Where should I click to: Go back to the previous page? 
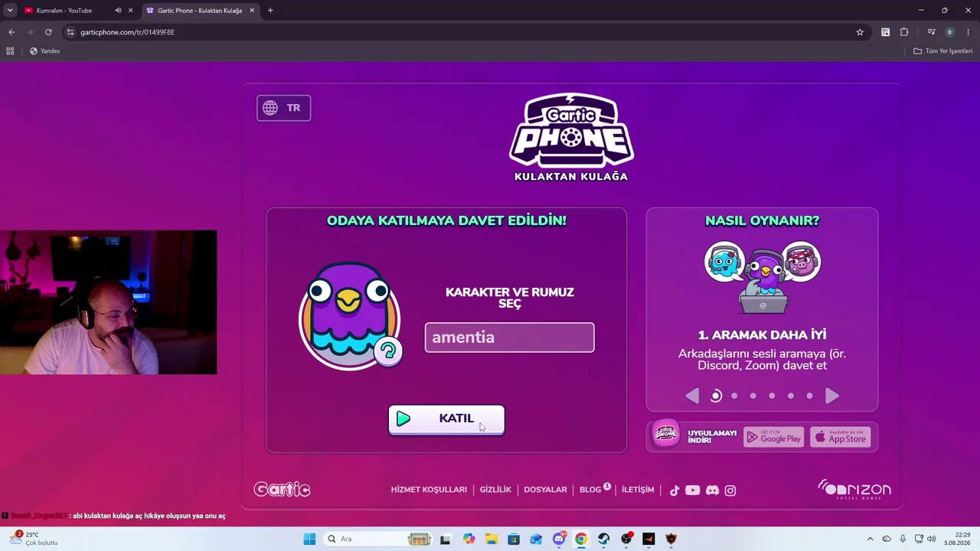point(11,32)
